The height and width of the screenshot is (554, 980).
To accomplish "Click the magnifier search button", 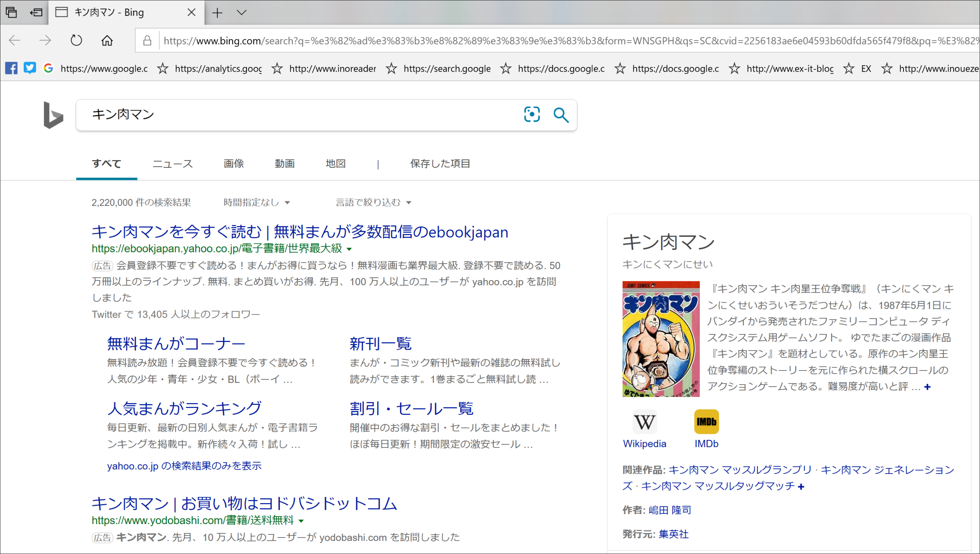I will 561,115.
